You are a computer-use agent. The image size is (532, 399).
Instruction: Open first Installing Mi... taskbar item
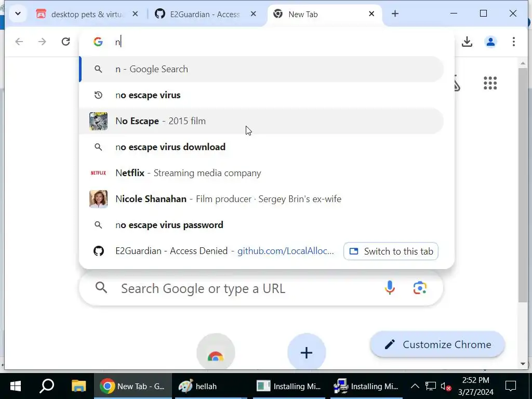click(289, 386)
